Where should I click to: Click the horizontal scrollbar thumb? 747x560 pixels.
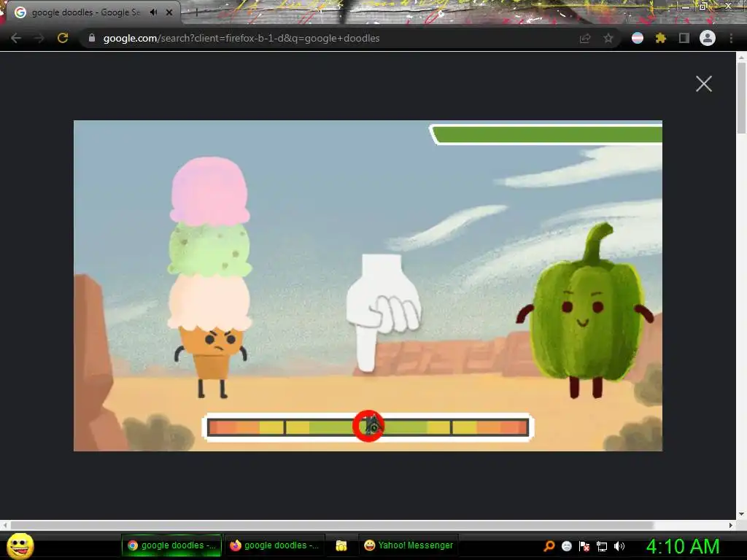coord(332,525)
